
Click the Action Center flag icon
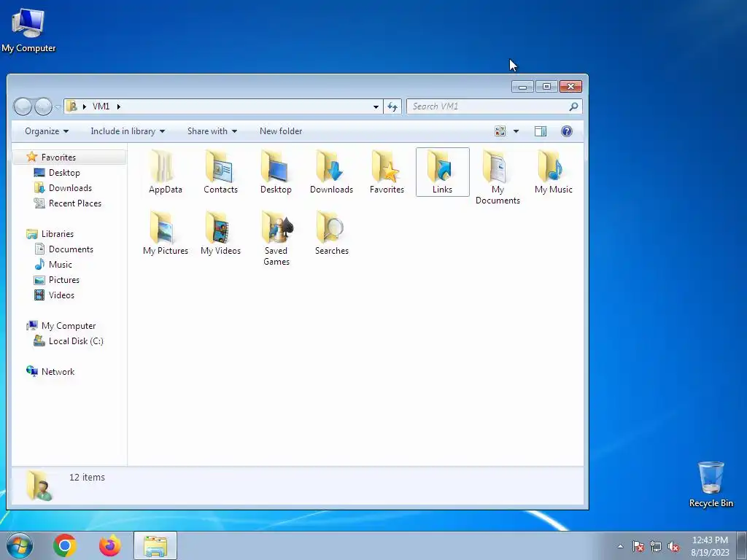[x=638, y=546]
